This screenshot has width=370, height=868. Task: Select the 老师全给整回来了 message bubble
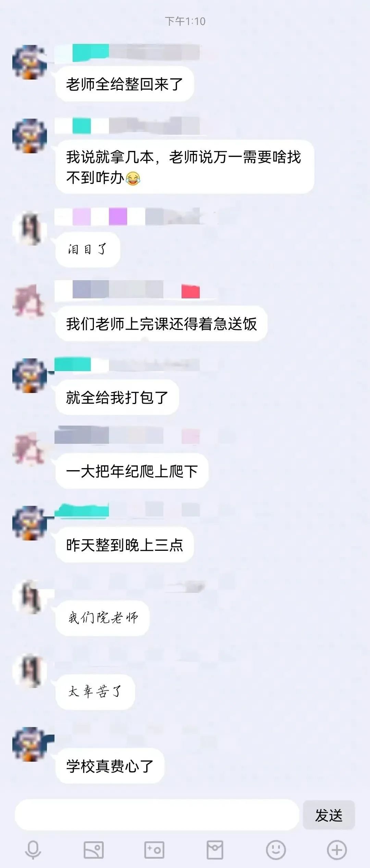(125, 84)
